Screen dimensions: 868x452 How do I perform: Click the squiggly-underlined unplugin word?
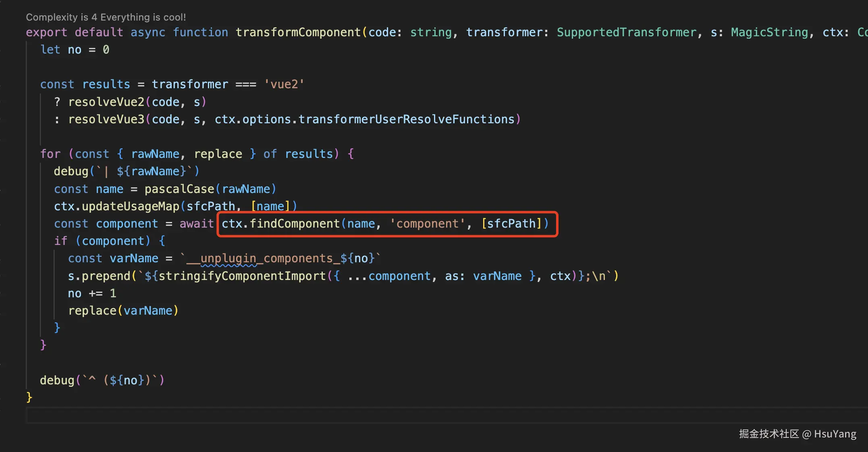tap(228, 258)
